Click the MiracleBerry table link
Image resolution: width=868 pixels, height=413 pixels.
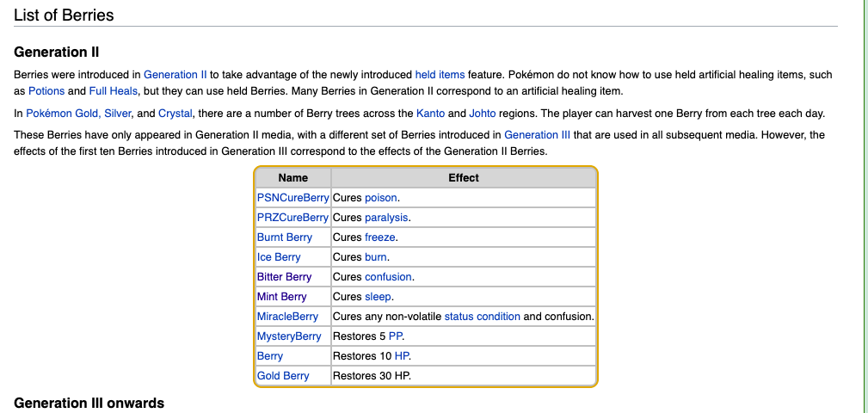pos(287,317)
